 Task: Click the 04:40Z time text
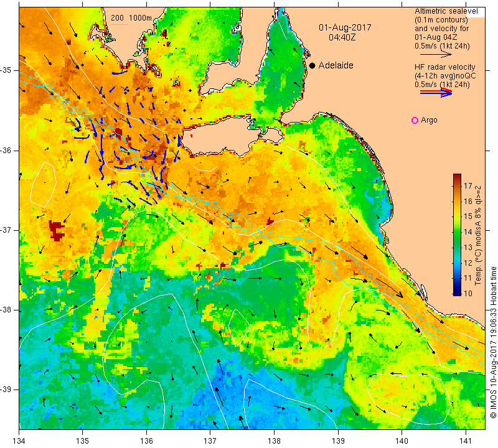[342, 37]
